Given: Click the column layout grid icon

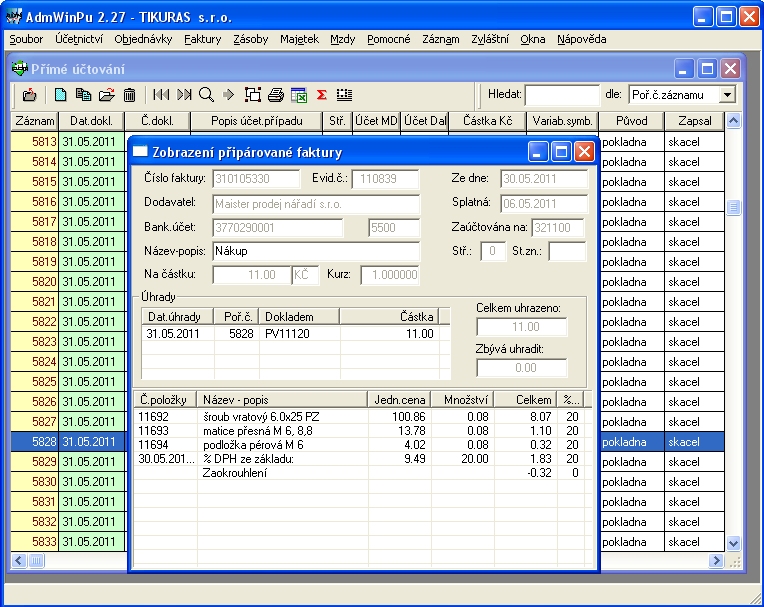Looking at the screenshot, I should point(344,95).
